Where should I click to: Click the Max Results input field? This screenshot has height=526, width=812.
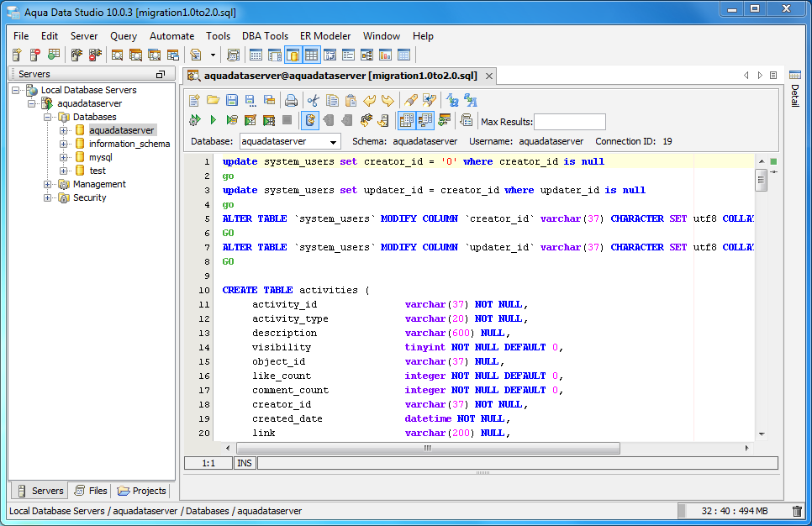pos(569,122)
